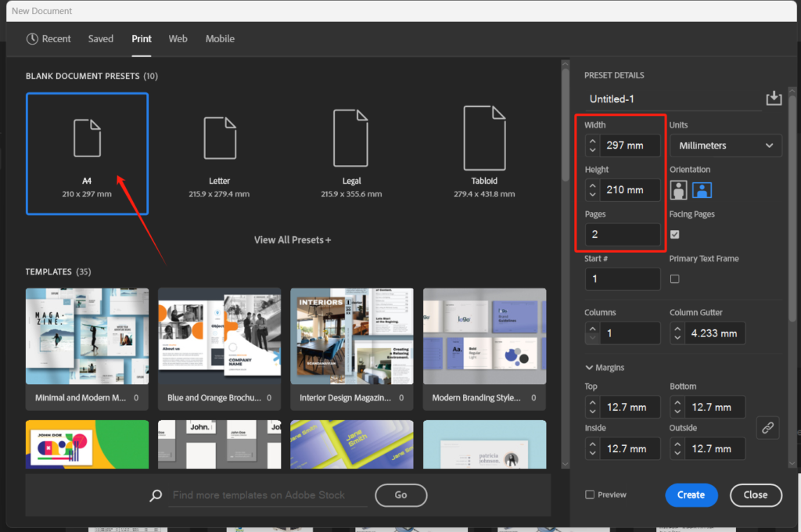Screen dimensions: 801x532
Task: Switch to the Web tab
Action: tap(178, 38)
